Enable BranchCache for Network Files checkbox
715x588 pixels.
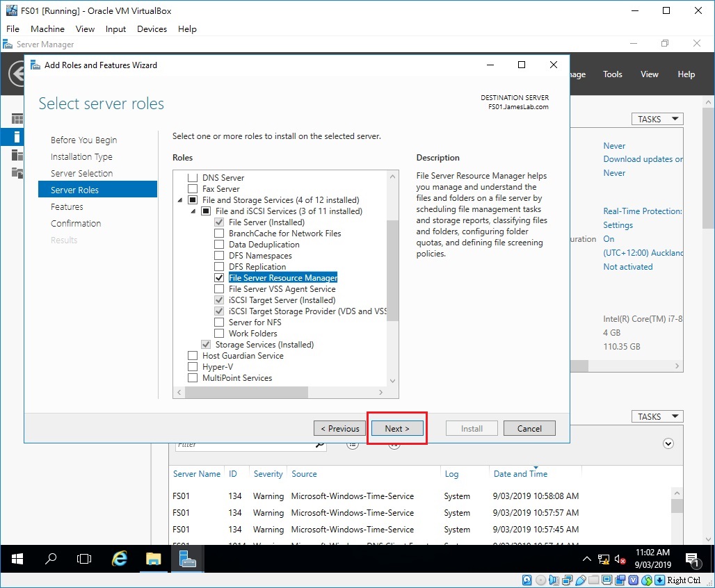click(219, 234)
